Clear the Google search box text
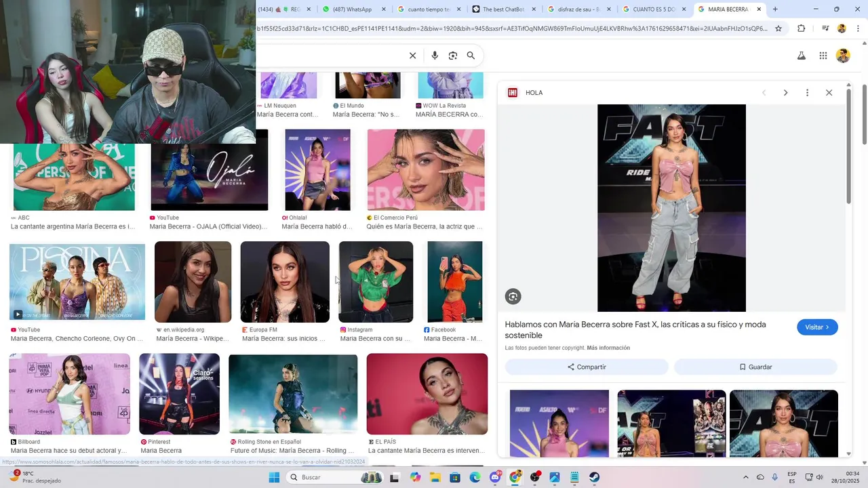This screenshot has height=488, width=868. point(412,56)
